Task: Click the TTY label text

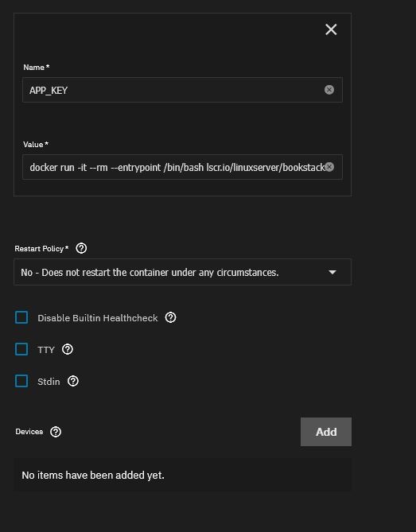Action: [x=46, y=350]
